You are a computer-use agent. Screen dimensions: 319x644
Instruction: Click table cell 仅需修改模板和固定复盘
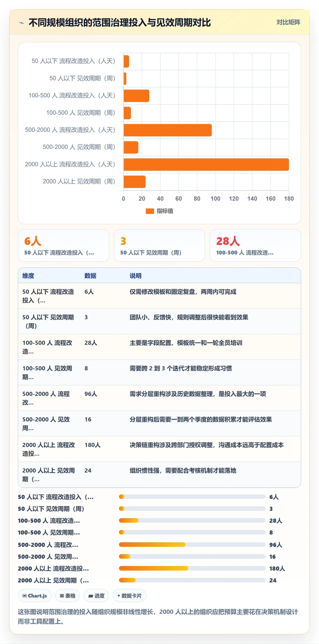tap(183, 292)
